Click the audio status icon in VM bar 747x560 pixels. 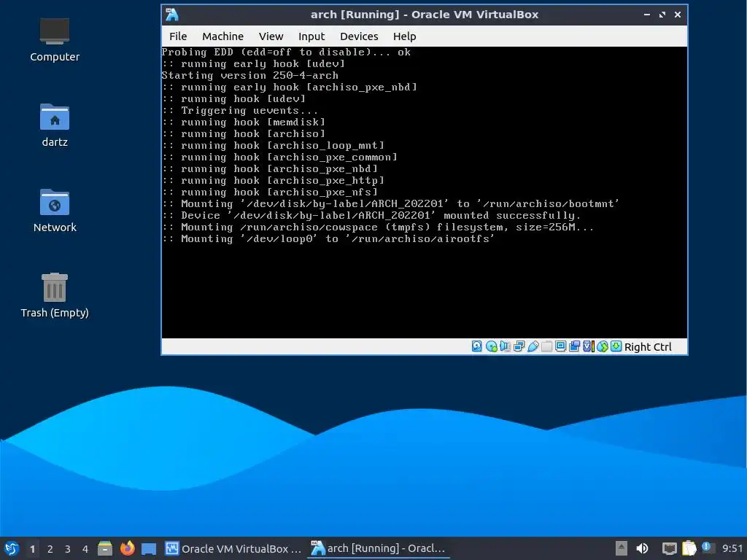click(505, 346)
